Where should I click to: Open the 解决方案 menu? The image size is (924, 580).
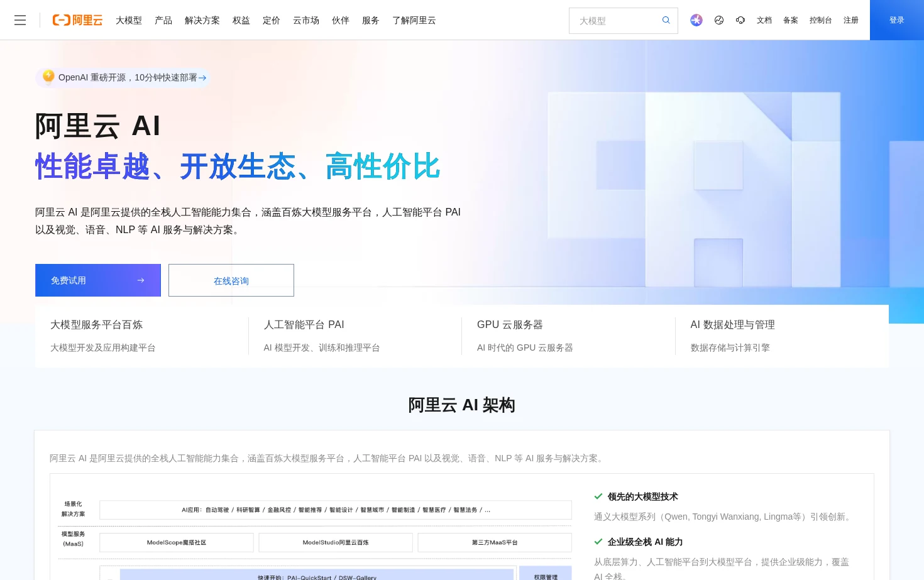pyautogui.click(x=202, y=20)
